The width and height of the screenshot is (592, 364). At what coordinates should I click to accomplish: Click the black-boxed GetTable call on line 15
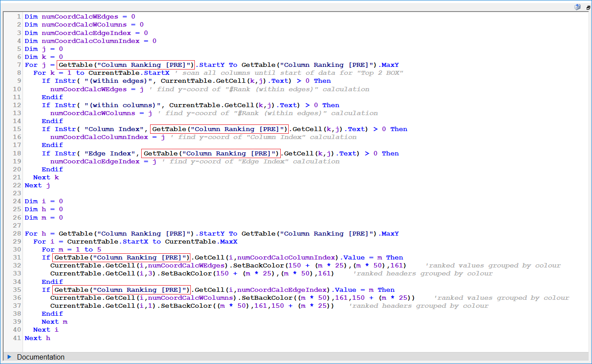219,129
